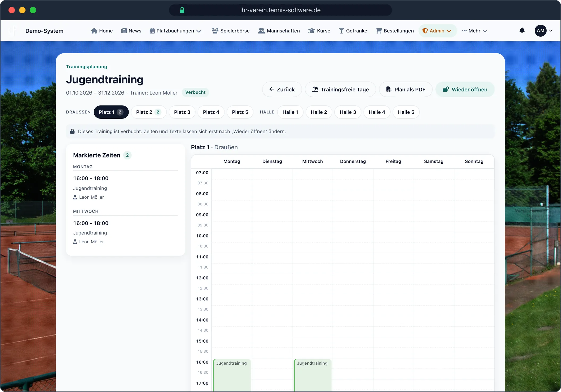Click the beach umbrella icon for Trainingsfreie Tage
This screenshot has height=392, width=561.
point(315,89)
